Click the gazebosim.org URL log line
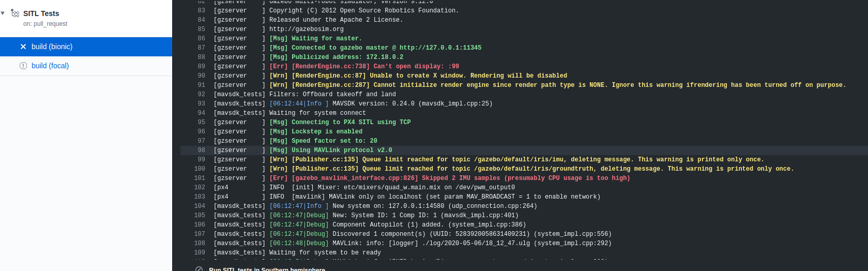The width and height of the screenshot is (868, 271). [x=524, y=29]
